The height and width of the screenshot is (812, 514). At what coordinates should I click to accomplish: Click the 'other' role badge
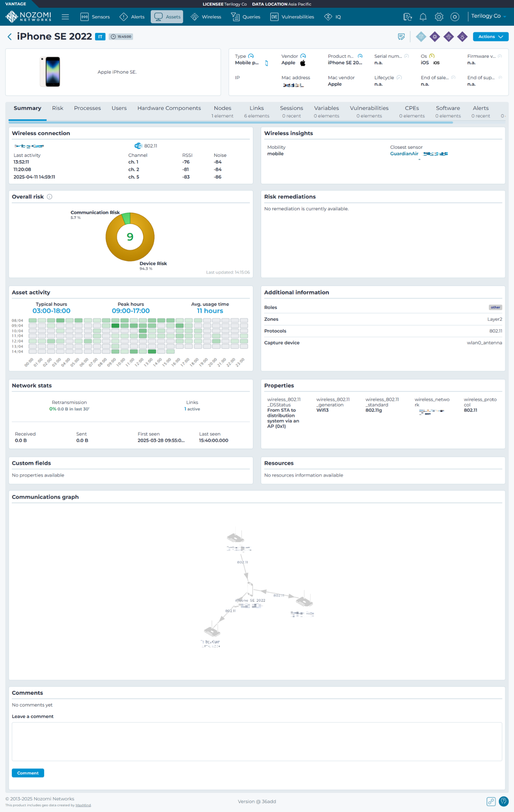click(495, 307)
